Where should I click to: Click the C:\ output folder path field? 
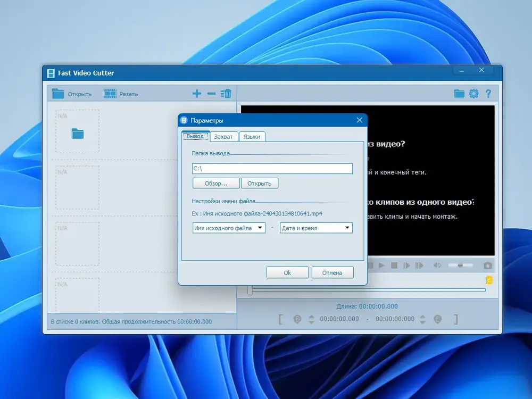click(x=272, y=169)
